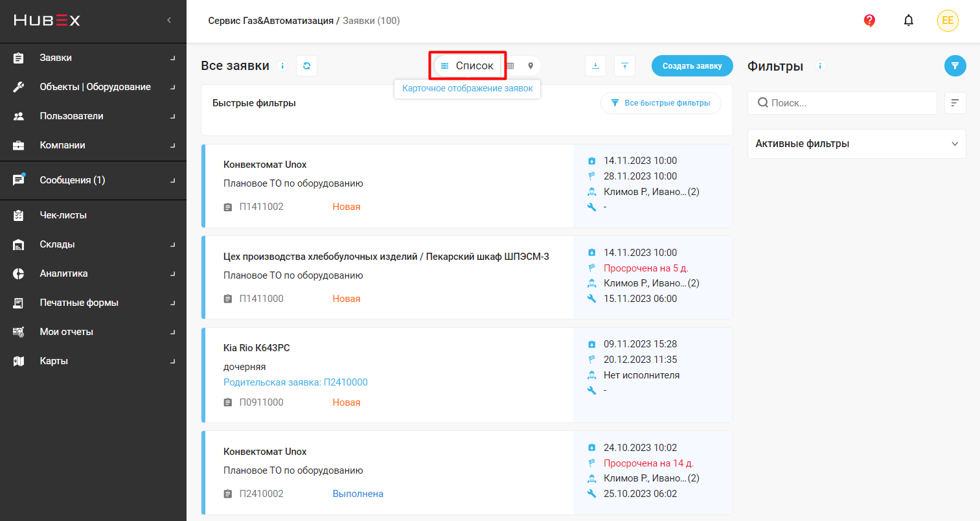The height and width of the screenshot is (521, 980).
Task: Open Объекты | Оборудование in sidebar
Action: coord(93,87)
